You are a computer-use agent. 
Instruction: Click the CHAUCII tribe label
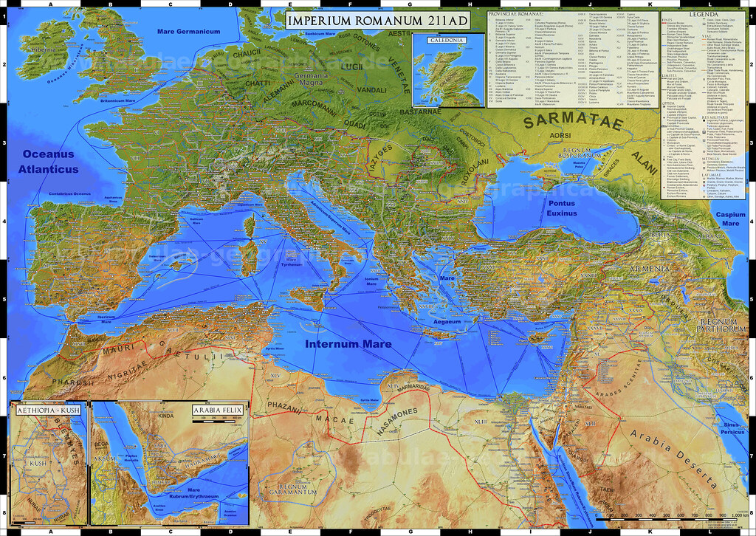coord(247,54)
